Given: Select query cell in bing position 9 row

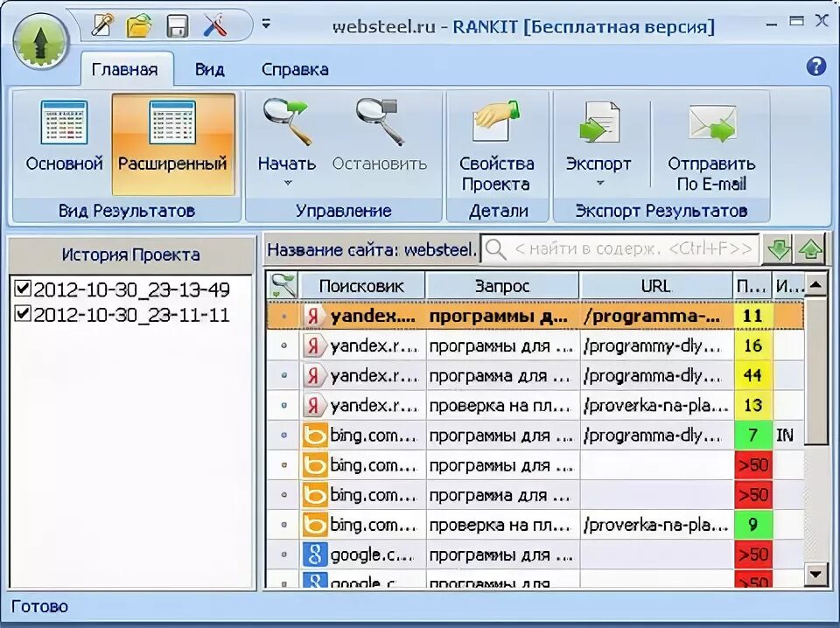Looking at the screenshot, I should [502, 525].
